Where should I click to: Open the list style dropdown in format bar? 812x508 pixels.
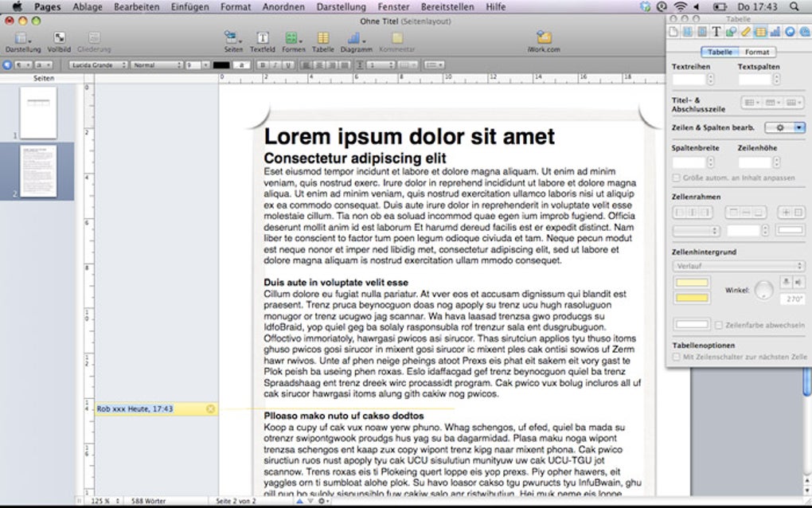point(433,65)
